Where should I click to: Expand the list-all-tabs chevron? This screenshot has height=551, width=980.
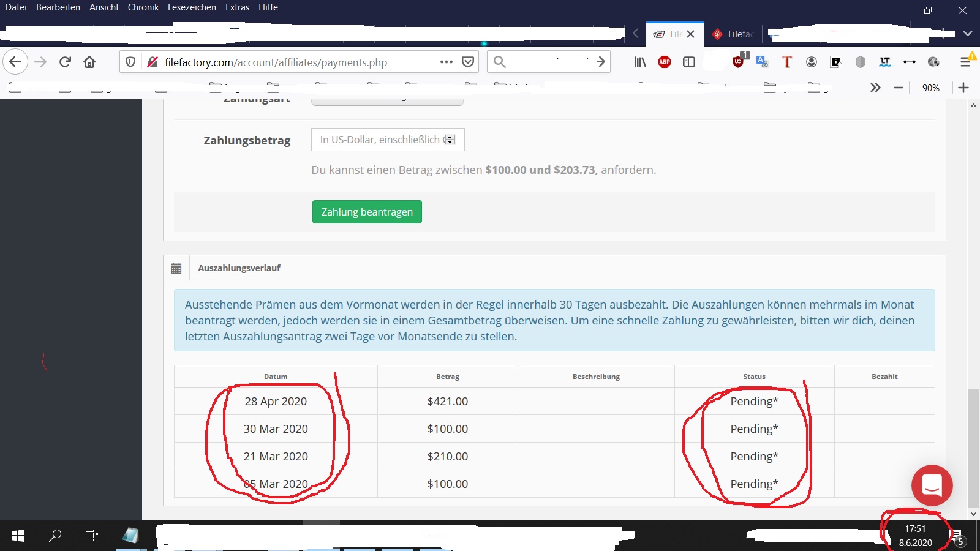coord(968,33)
